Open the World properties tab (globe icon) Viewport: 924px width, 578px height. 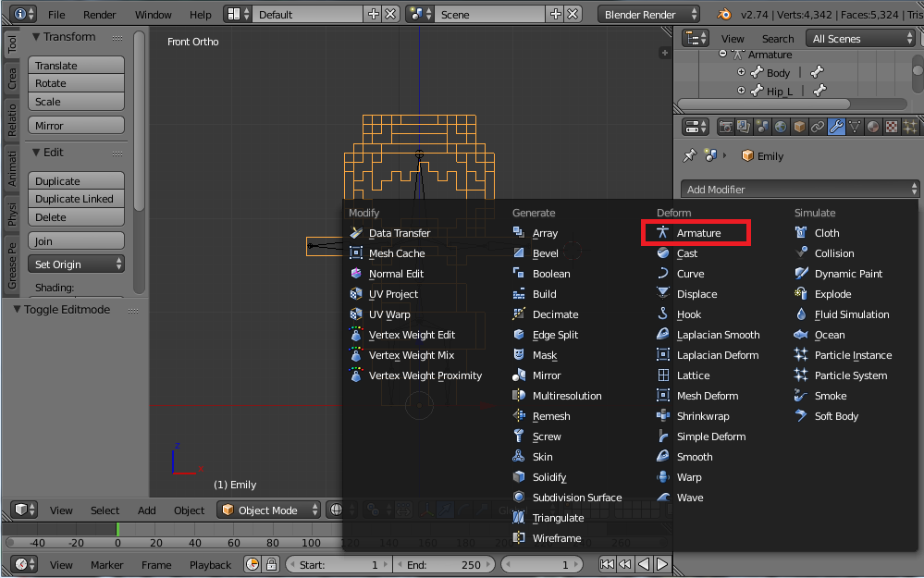pos(781,127)
